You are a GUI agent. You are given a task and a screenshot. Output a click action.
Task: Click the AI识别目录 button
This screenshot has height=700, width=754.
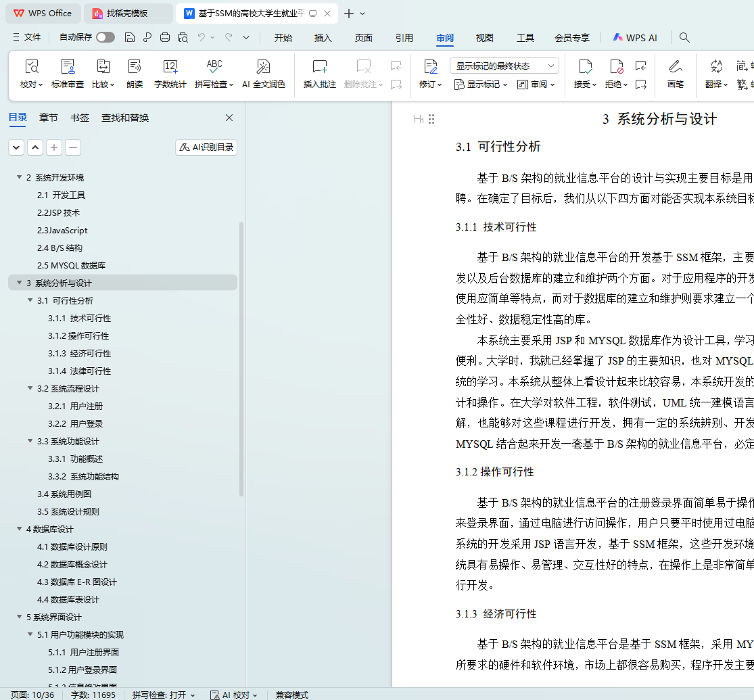pos(206,147)
